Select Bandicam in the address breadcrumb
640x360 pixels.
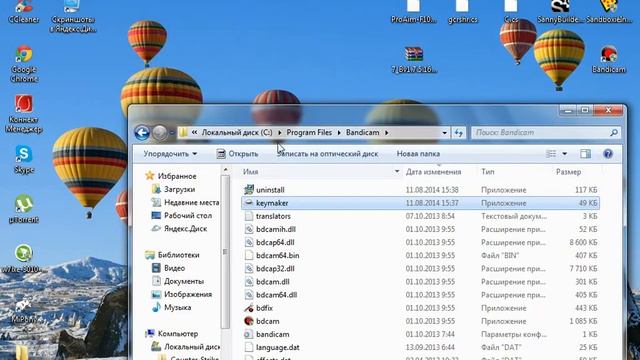click(x=362, y=133)
